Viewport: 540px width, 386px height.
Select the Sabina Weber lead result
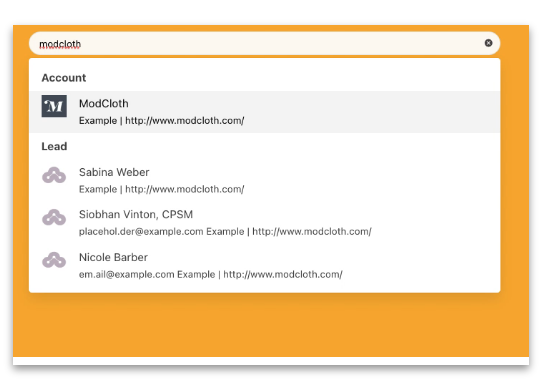pos(264,180)
